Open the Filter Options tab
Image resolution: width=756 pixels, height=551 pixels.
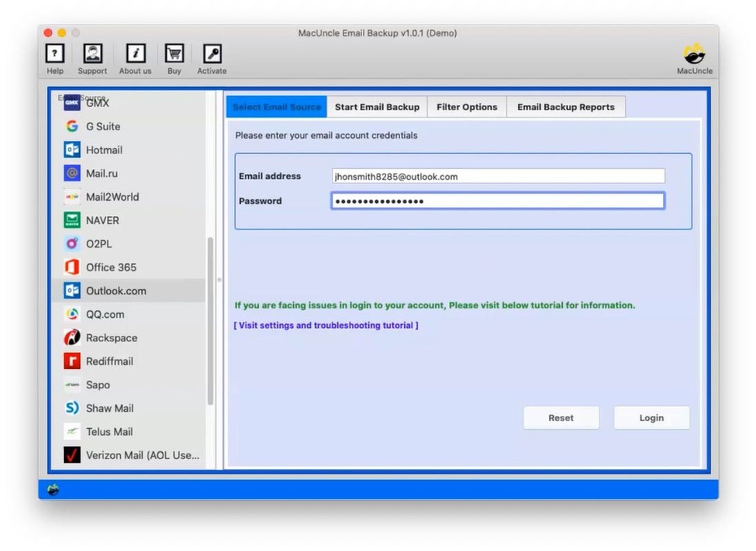point(466,107)
